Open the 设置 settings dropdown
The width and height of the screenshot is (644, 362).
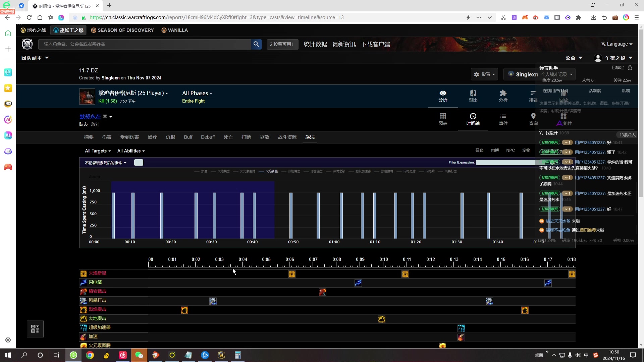pyautogui.click(x=484, y=74)
